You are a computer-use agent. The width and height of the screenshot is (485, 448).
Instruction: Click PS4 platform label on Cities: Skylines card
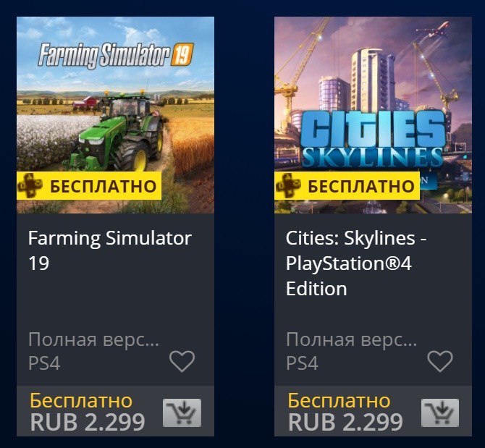tap(302, 363)
